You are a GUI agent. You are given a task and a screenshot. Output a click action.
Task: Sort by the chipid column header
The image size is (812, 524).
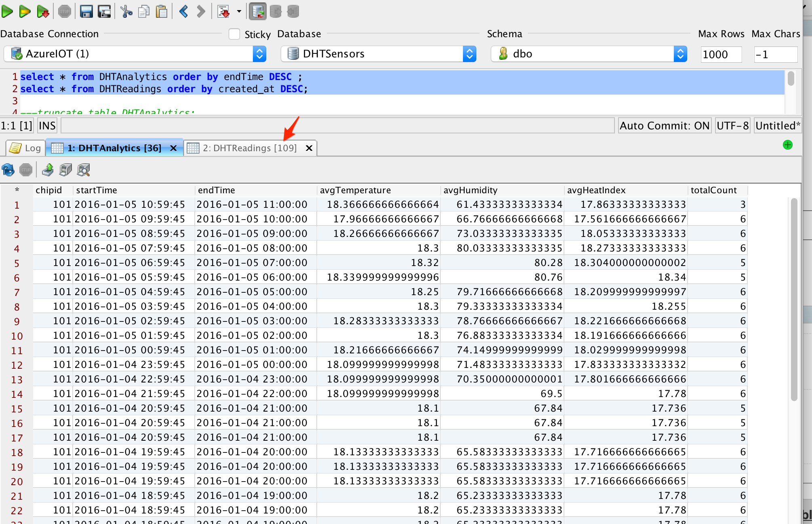(x=53, y=190)
